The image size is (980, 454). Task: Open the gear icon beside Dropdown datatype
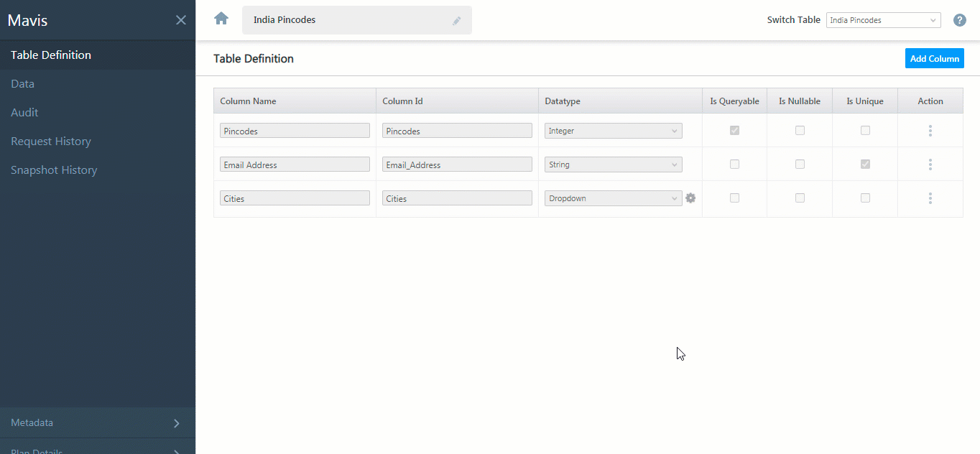click(x=690, y=198)
